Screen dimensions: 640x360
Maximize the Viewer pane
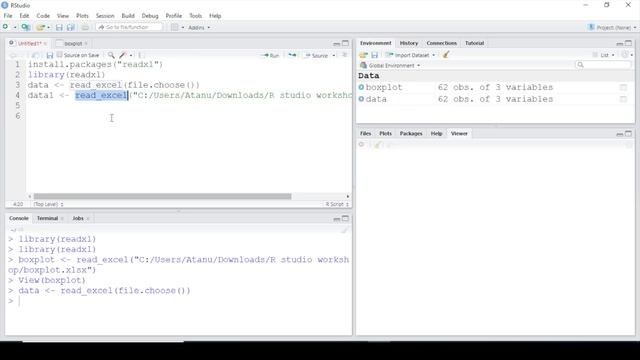pyautogui.click(x=629, y=133)
